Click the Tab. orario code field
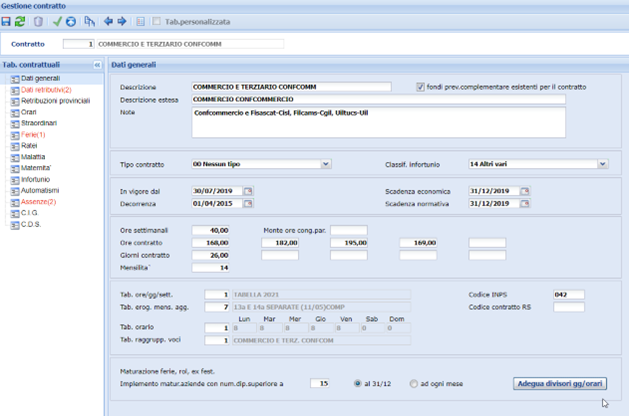 coord(217,328)
